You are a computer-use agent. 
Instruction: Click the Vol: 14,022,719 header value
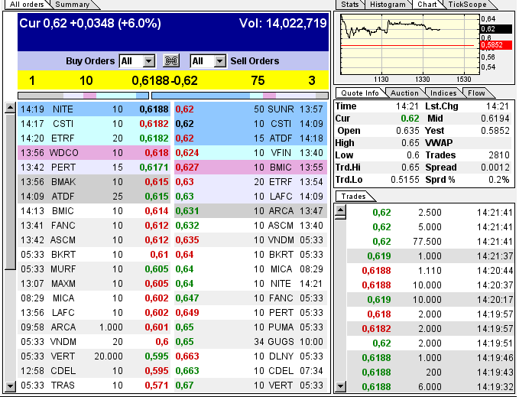[283, 24]
